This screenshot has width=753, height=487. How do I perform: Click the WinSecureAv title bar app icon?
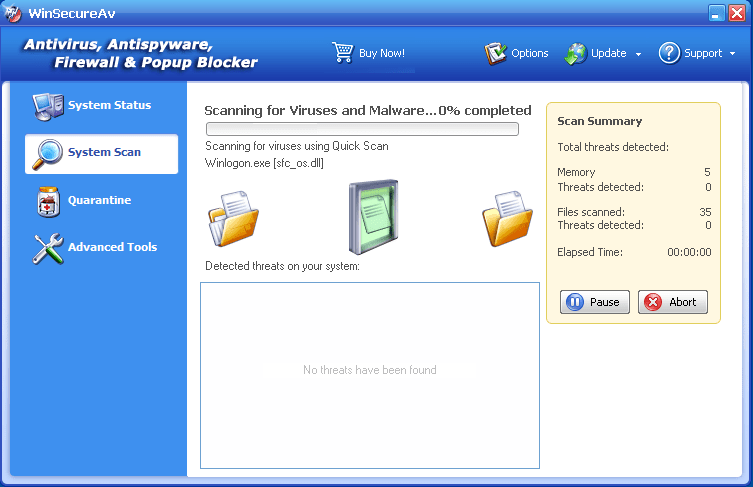tap(14, 13)
